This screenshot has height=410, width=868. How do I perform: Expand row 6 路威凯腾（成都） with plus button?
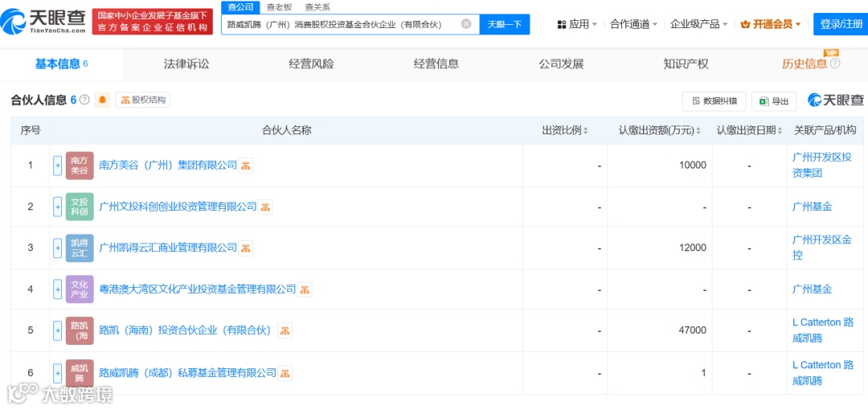[58, 373]
